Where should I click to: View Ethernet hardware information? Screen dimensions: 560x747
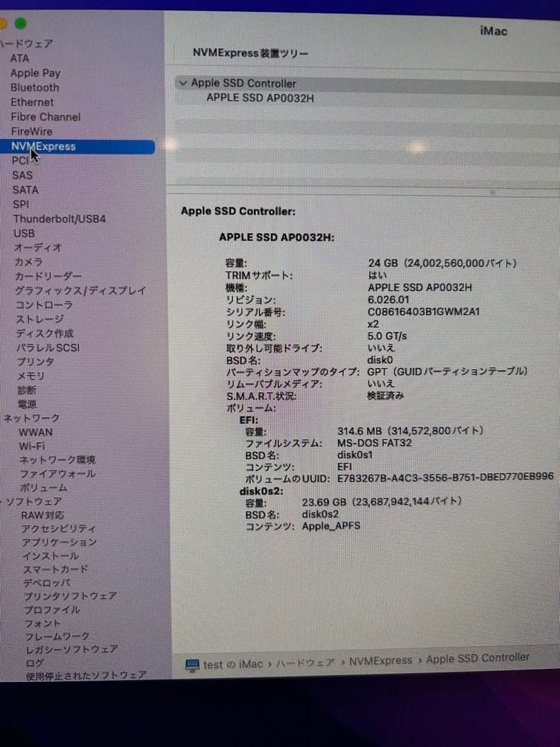[x=32, y=102]
